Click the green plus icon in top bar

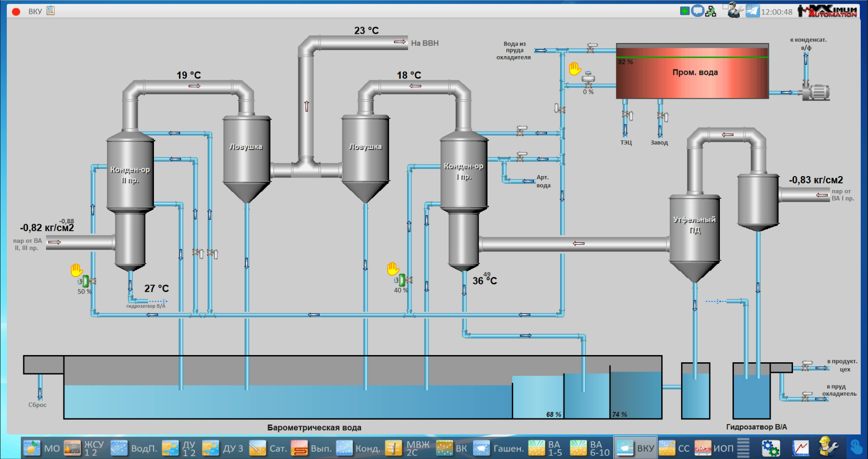pyautogui.click(x=685, y=11)
